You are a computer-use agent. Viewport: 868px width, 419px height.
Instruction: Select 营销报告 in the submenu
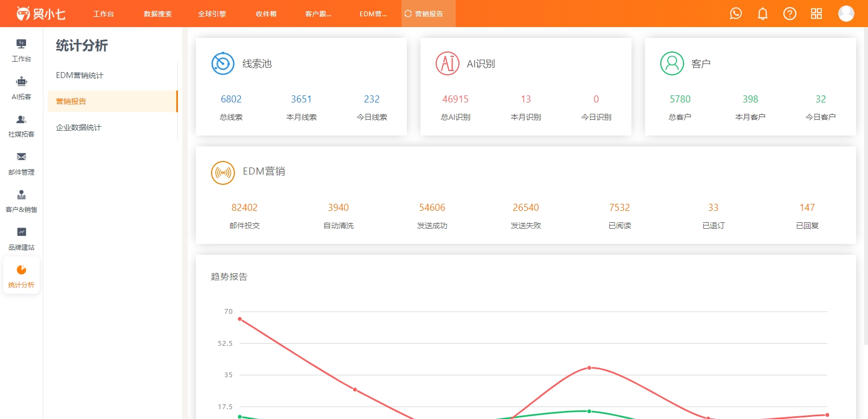coord(112,101)
